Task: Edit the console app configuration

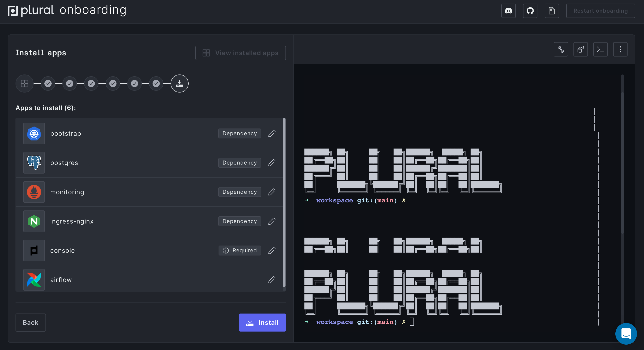Action: 272,250
